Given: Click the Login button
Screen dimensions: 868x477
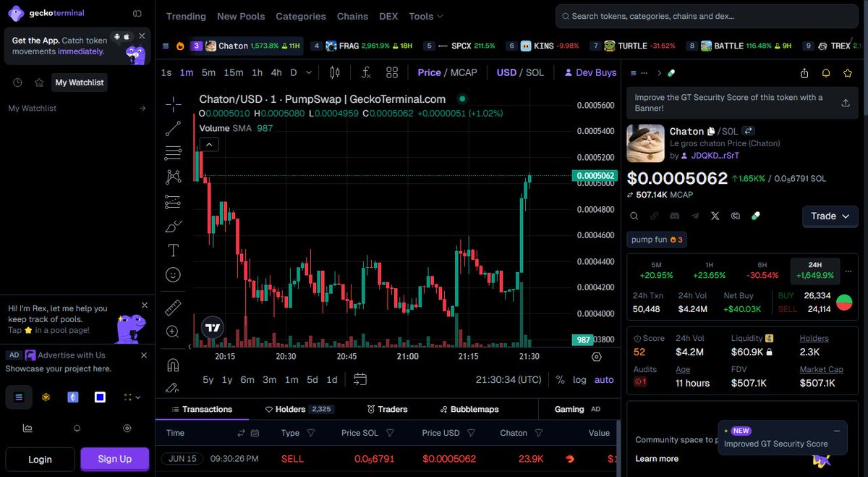Looking at the screenshot, I should point(40,459).
